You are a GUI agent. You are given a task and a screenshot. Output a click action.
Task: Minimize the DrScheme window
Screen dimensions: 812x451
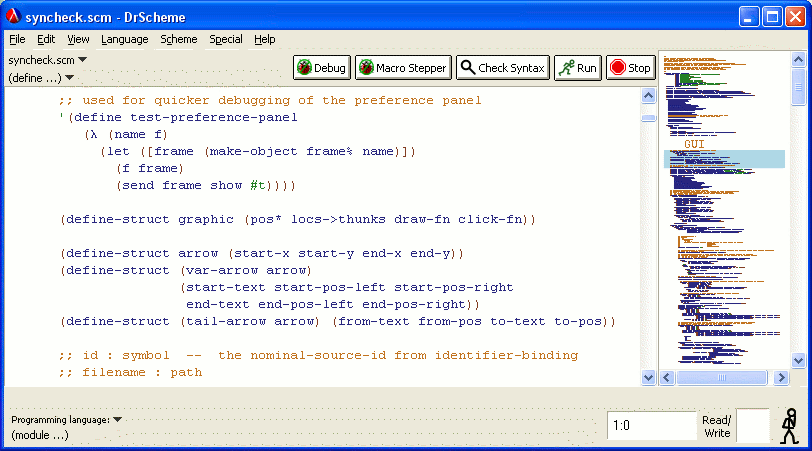coord(748,17)
